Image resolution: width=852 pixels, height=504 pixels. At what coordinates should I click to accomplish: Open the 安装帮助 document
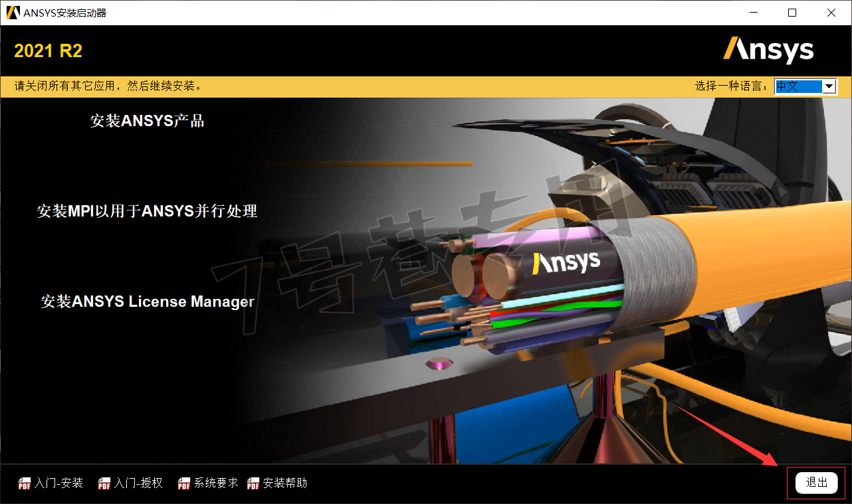tap(285, 483)
